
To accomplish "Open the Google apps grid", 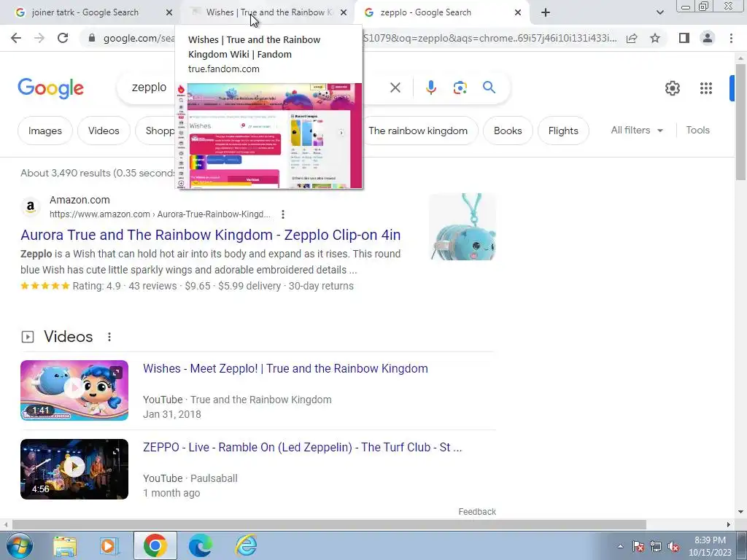I will [x=705, y=88].
